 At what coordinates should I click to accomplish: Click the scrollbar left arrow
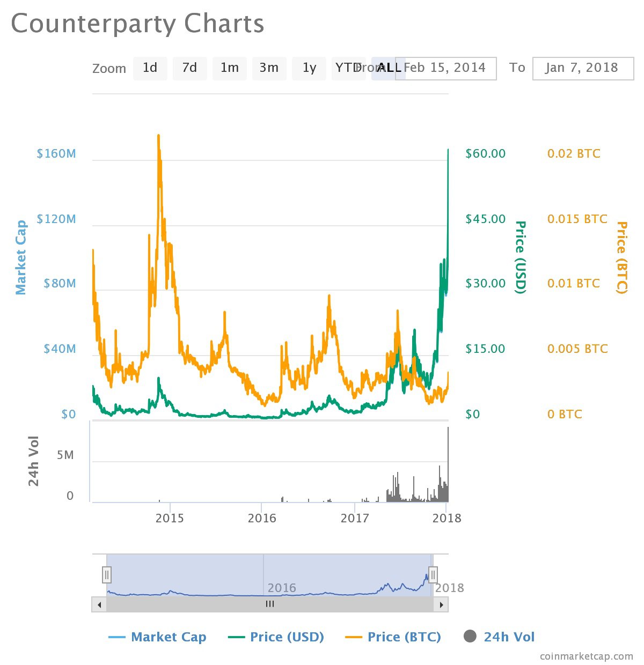(x=99, y=604)
